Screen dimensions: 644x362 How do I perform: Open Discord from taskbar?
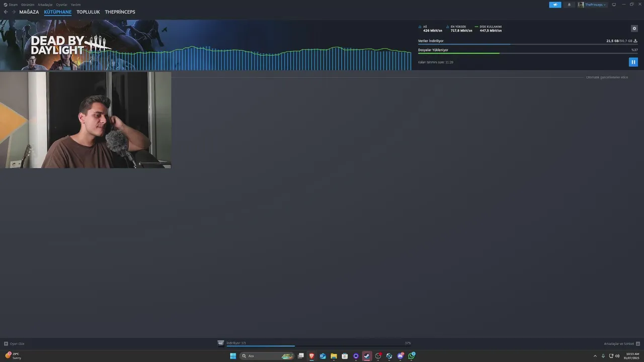tap(400, 356)
